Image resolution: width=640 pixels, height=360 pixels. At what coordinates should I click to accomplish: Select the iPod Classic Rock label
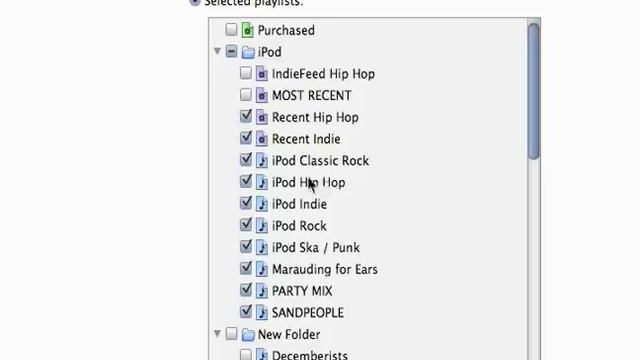click(320, 161)
